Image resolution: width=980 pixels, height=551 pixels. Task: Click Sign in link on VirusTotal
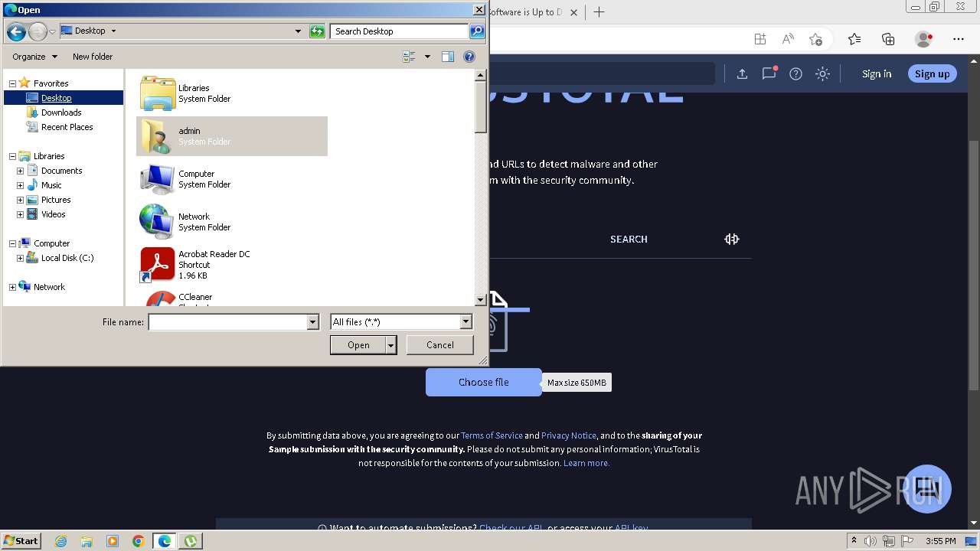tap(877, 73)
